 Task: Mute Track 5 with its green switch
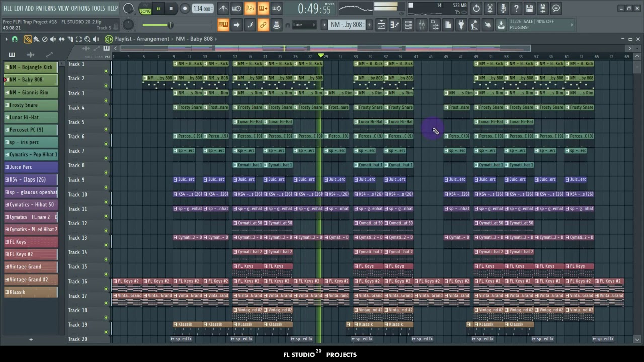[x=106, y=129]
